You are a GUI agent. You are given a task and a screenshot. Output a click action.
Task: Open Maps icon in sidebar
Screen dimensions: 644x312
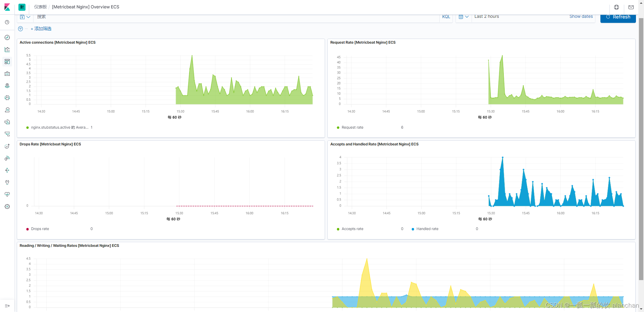[x=7, y=86]
